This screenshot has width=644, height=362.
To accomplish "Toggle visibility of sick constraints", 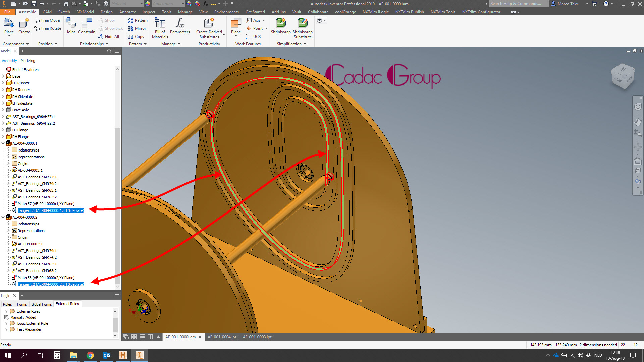I will pyautogui.click(x=110, y=28).
